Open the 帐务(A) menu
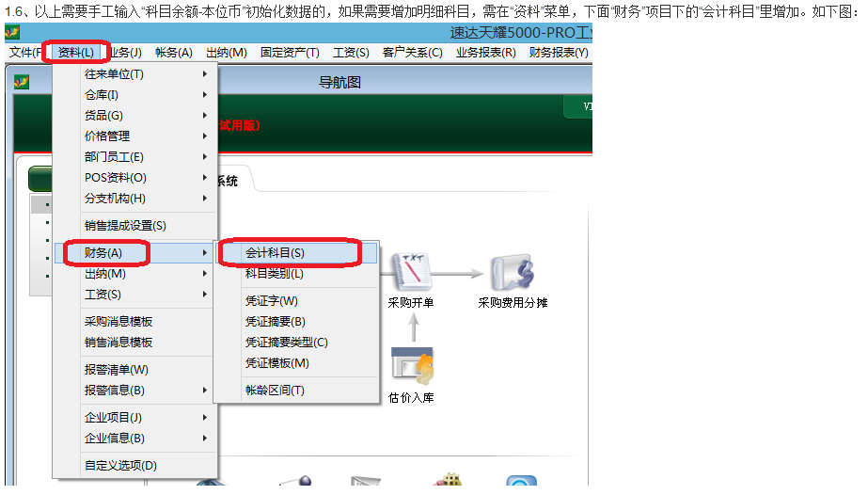 [174, 53]
